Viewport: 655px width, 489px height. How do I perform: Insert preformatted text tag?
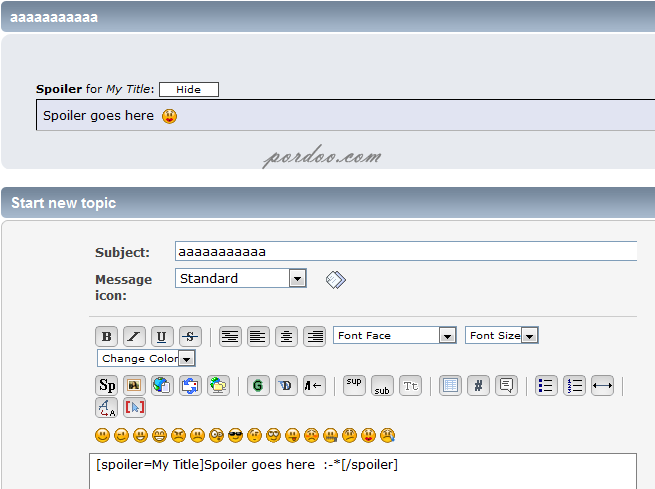click(230, 336)
